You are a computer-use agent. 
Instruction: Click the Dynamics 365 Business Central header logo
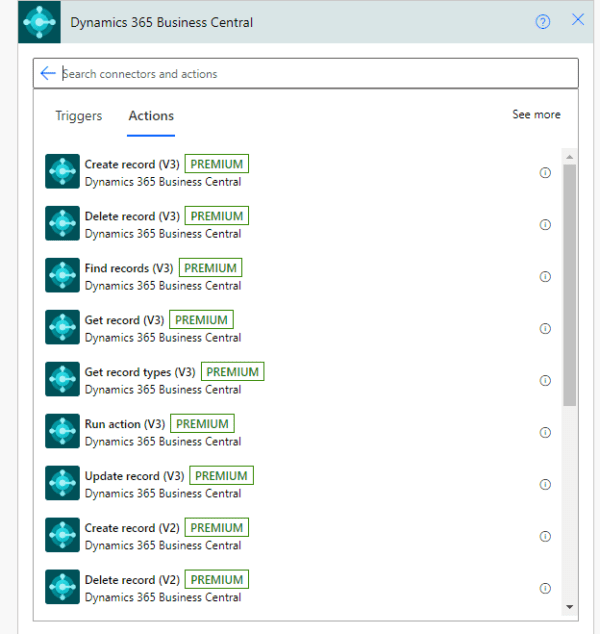(41, 22)
